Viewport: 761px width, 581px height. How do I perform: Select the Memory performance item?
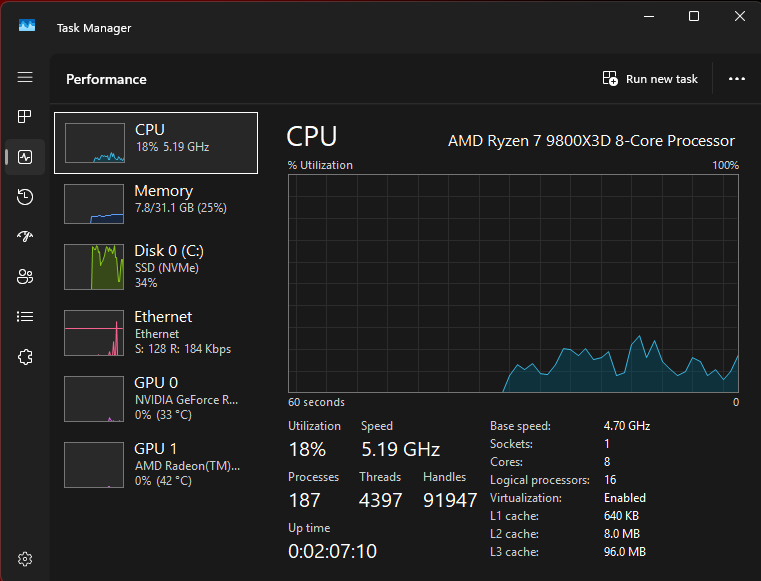(156, 204)
